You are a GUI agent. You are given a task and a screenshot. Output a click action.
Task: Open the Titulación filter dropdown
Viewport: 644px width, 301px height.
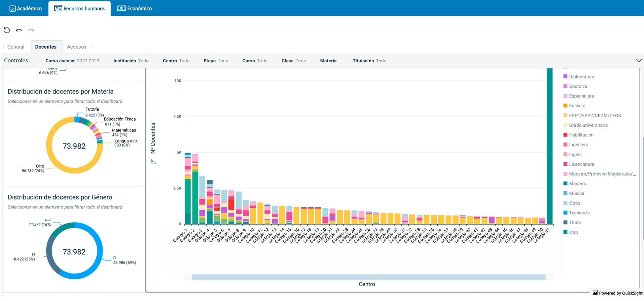[x=369, y=61]
